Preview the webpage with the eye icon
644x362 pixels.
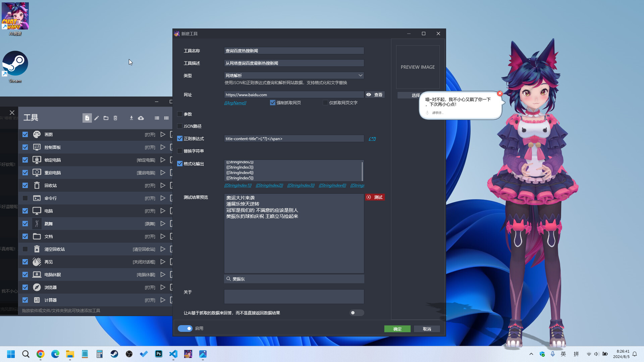pos(368,95)
